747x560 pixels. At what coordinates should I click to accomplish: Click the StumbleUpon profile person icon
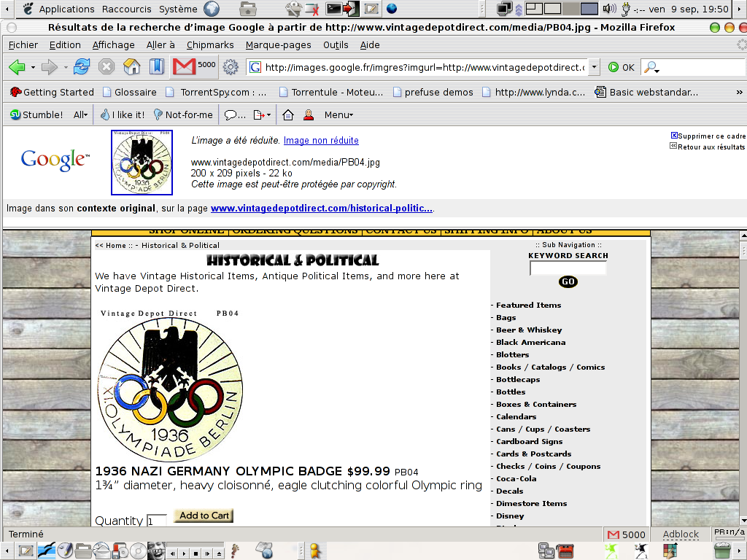309,114
